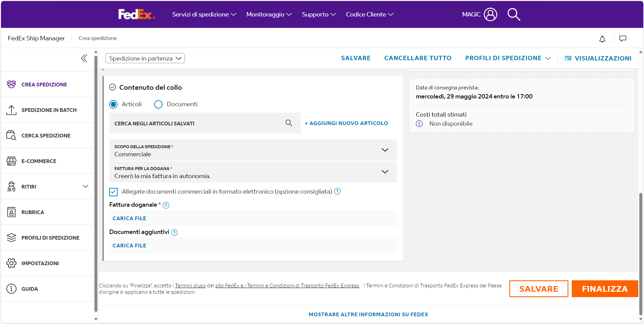Open the chat assistant icon
The image size is (644, 324).
pos(623,39)
